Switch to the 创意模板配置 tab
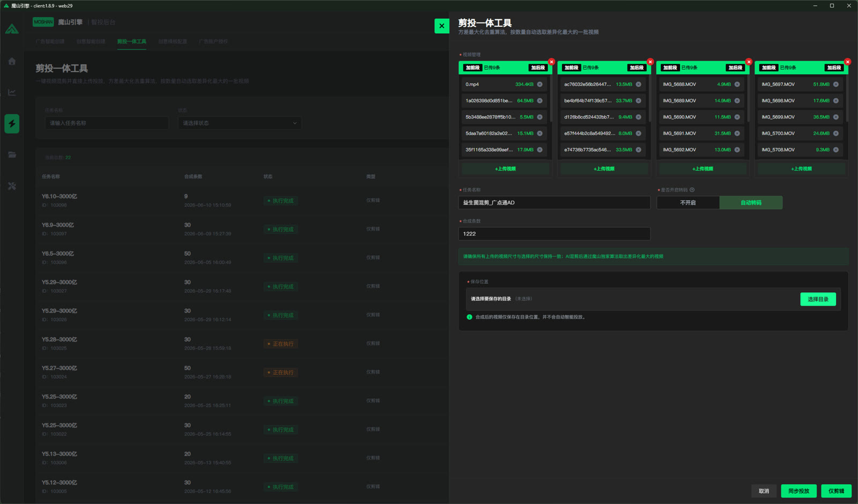 coord(173,41)
